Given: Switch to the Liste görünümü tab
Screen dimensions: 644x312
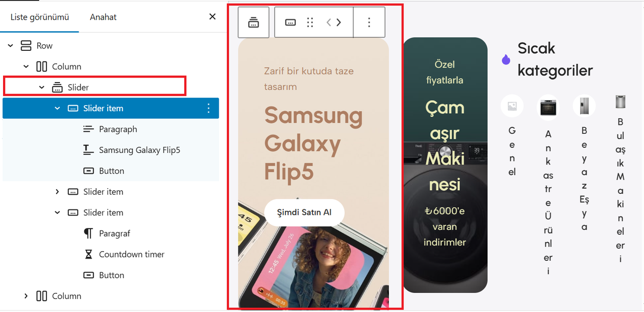Looking at the screenshot, I should pyautogui.click(x=40, y=17).
